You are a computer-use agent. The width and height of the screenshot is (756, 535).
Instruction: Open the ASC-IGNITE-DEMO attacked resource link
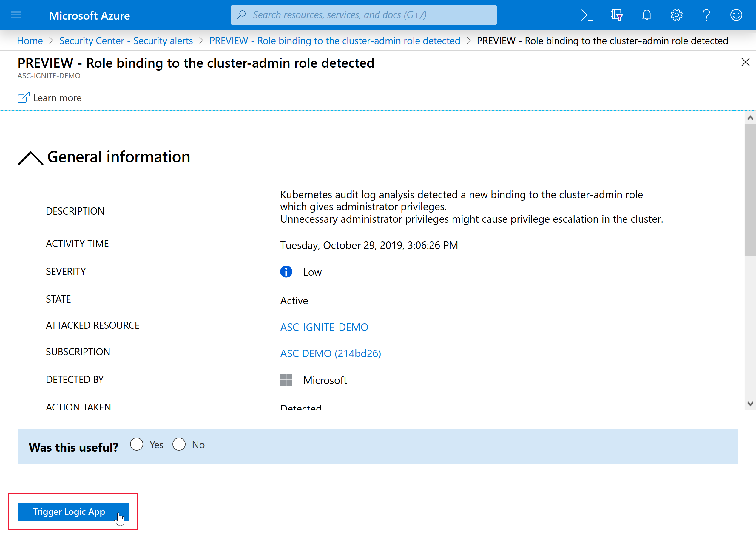(x=324, y=327)
